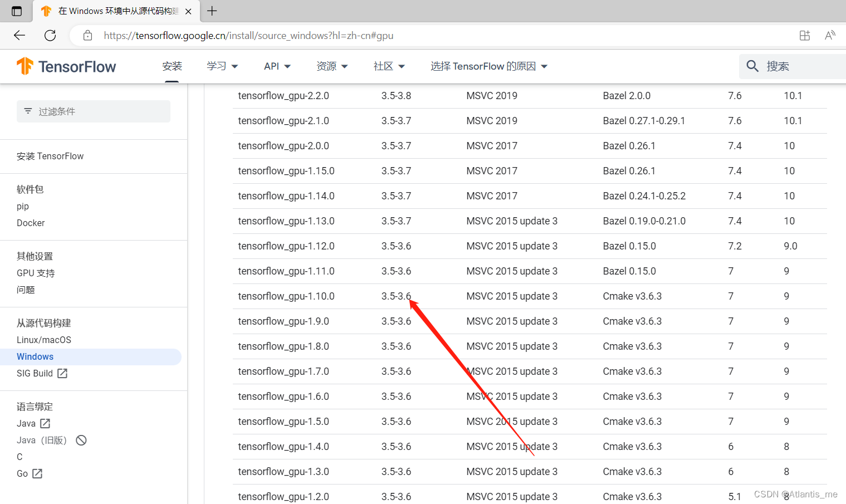Screen dimensions: 846x504
Task: Open Java external link icon
Action: (x=45, y=423)
